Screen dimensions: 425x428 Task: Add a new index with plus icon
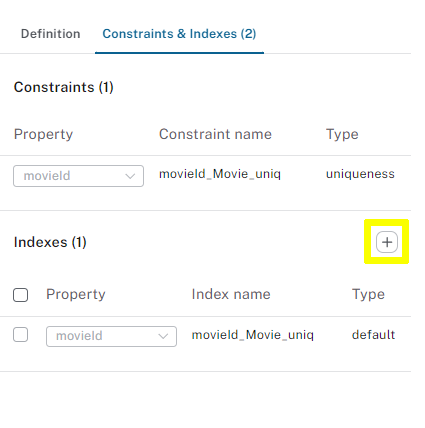387,242
